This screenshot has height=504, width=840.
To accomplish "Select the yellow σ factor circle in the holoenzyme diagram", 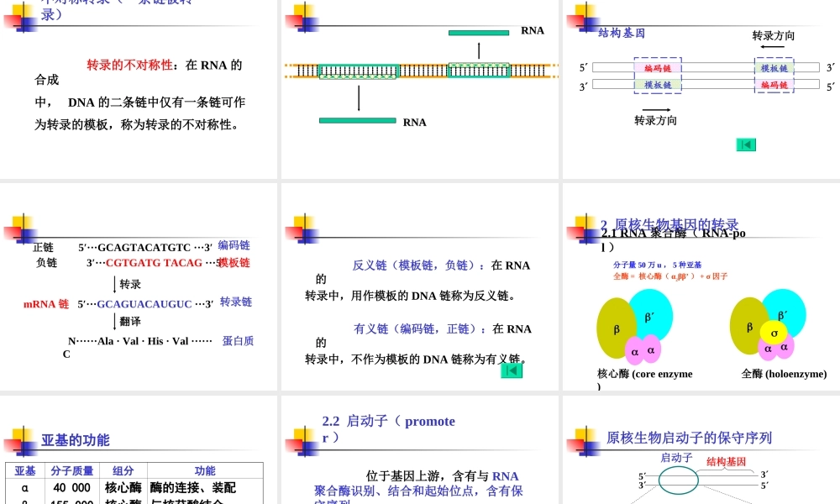I will [772, 333].
